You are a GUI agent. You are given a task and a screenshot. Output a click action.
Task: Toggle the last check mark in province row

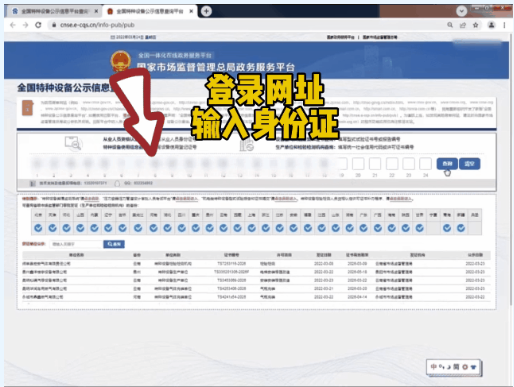tap(461, 228)
